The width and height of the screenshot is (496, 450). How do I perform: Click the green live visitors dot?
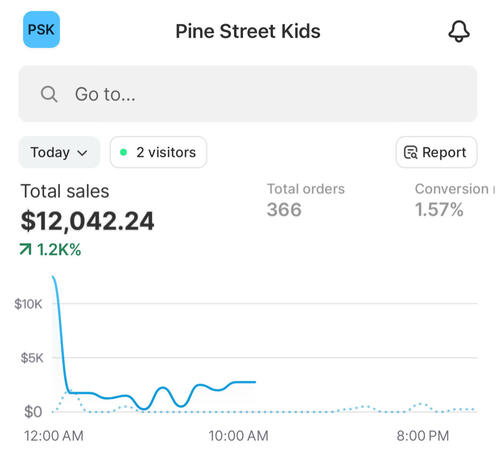[x=123, y=152]
